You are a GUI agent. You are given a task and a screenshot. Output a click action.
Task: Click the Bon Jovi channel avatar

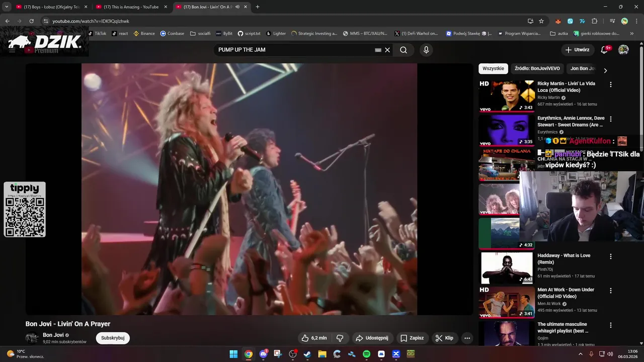click(32, 338)
